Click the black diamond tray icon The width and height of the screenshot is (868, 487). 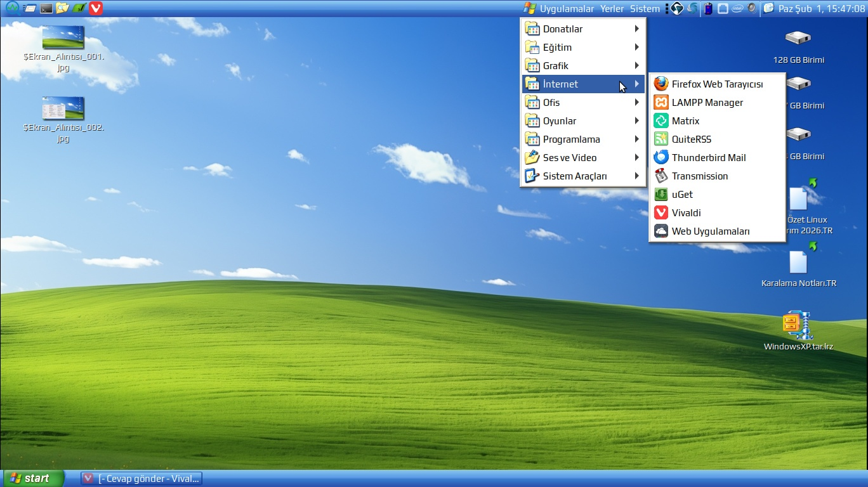click(677, 8)
